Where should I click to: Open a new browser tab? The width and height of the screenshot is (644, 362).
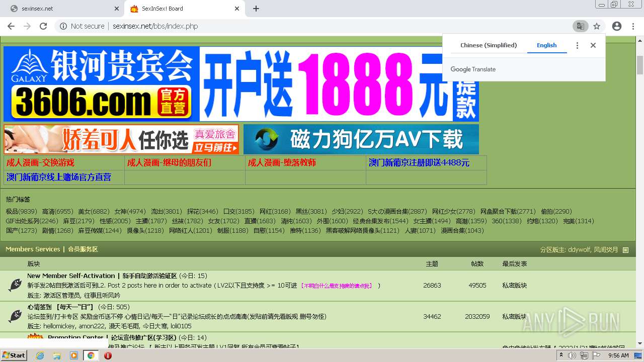(256, 9)
